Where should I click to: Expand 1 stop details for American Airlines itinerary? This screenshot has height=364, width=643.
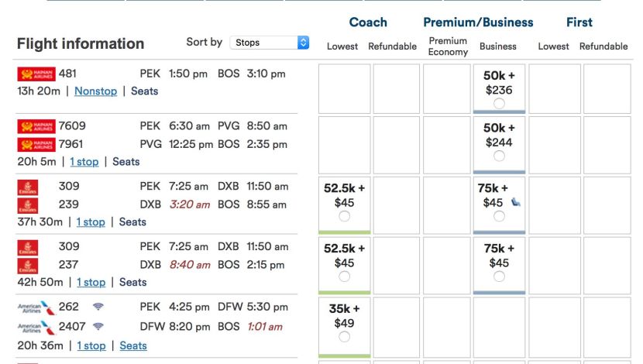coord(91,345)
